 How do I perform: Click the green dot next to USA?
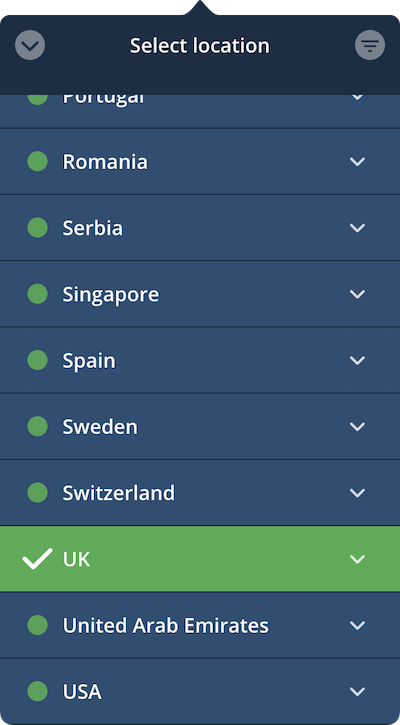point(37,691)
